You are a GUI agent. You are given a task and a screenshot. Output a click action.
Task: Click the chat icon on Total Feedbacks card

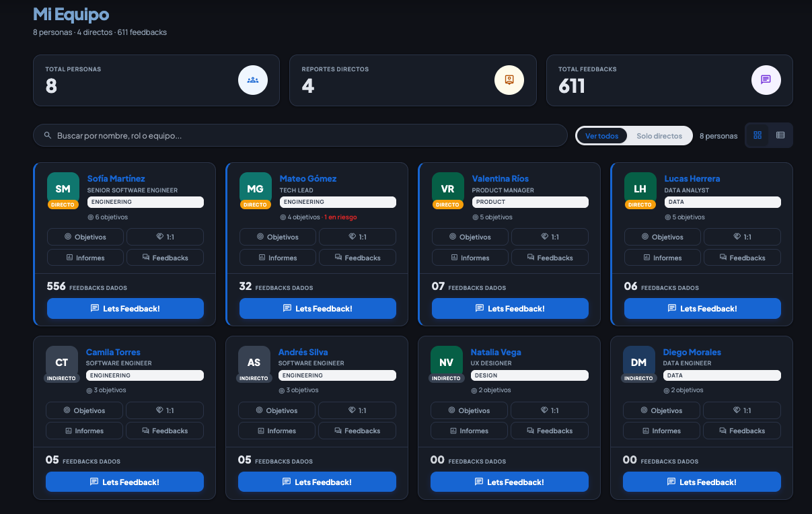[766, 79]
